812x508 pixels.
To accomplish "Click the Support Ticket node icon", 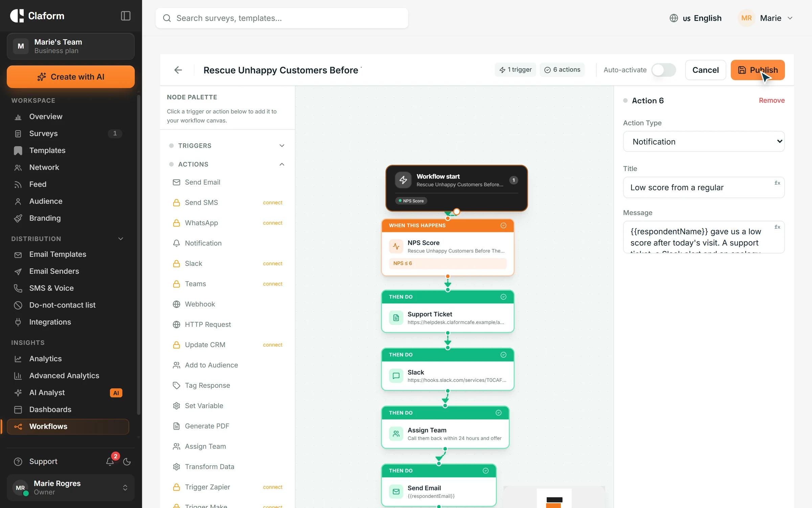I will pyautogui.click(x=396, y=318).
